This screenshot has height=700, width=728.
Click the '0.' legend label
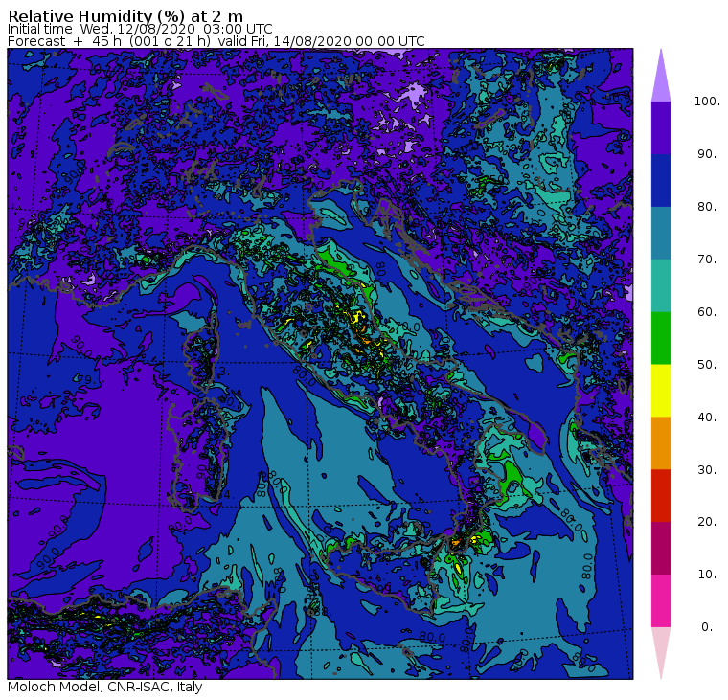[707, 627]
